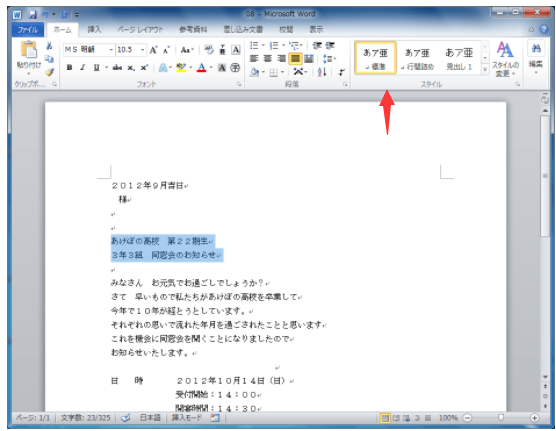Expand the Styles gallery more arrow
This screenshot has width=556, height=431.
coord(485,70)
